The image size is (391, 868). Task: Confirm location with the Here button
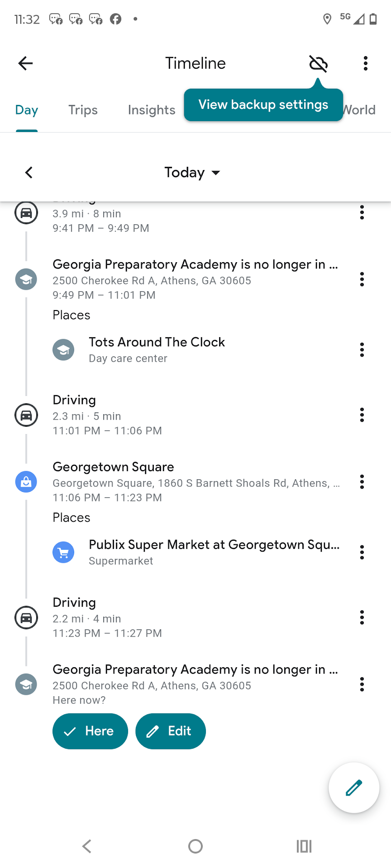click(x=90, y=731)
